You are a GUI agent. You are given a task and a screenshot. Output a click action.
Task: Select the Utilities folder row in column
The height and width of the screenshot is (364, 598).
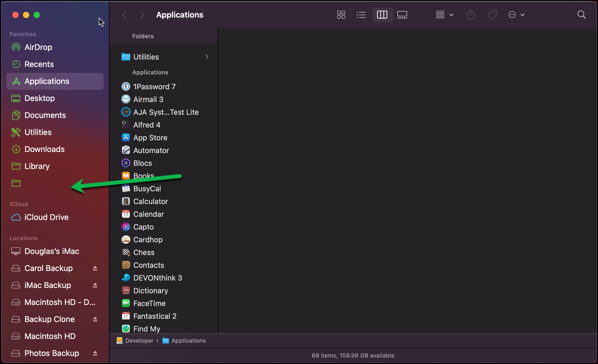pyautogui.click(x=164, y=57)
